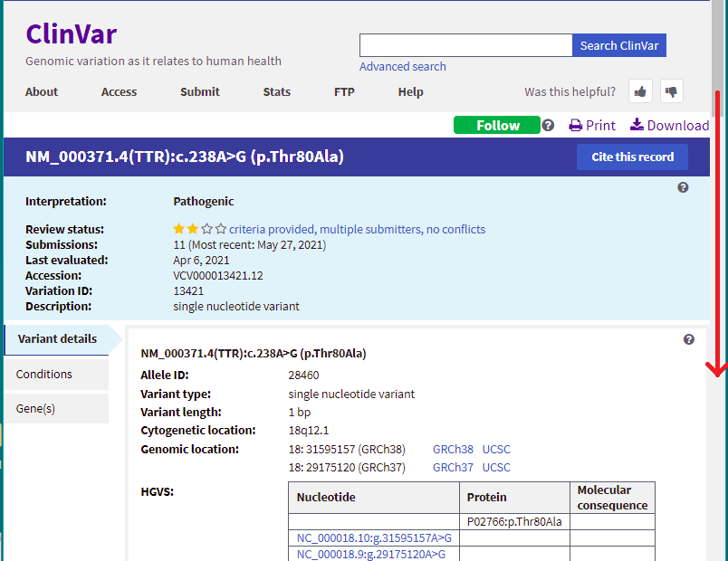Click the Last evaluated Apr 6, 2021 value
The height and width of the screenshot is (561, 728).
click(201, 261)
